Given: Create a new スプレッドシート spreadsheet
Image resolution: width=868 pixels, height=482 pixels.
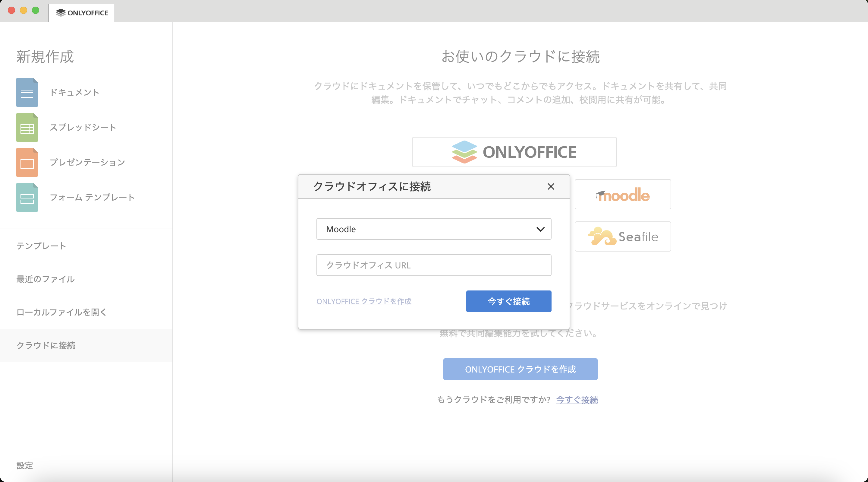Looking at the screenshot, I should coord(83,127).
